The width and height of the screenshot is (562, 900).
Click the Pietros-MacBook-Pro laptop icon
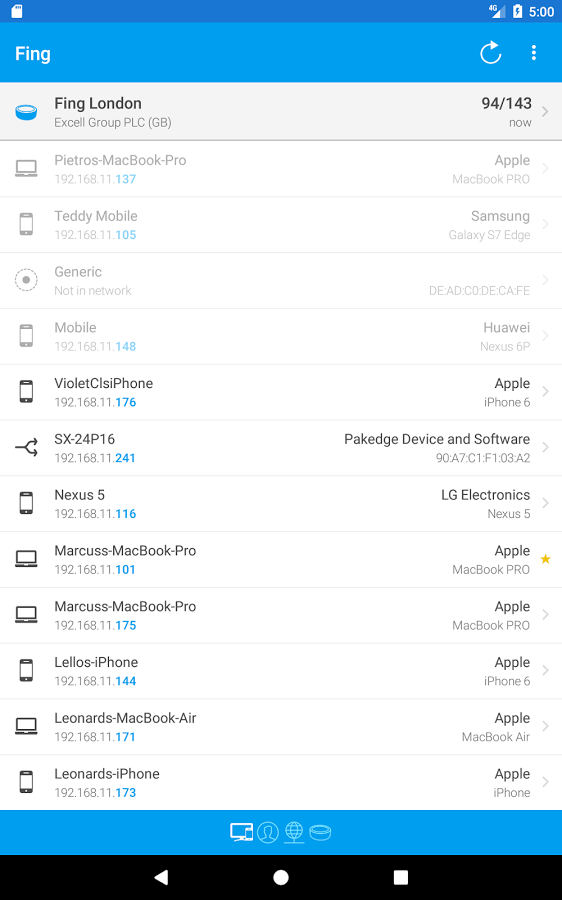click(26, 169)
